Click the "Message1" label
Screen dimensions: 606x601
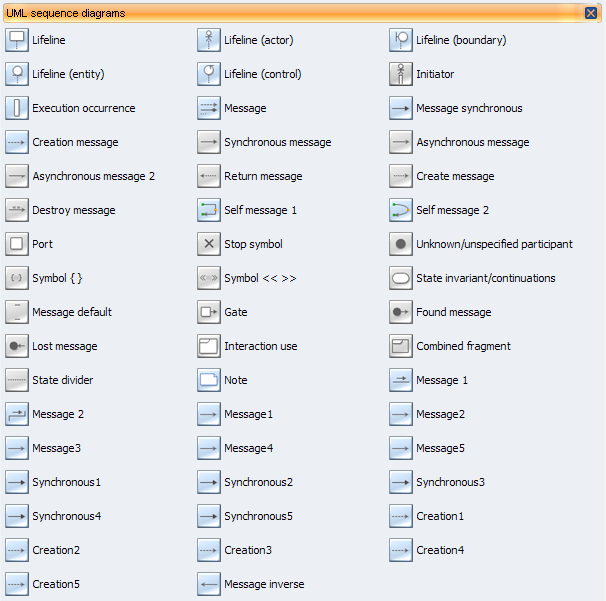tap(249, 414)
